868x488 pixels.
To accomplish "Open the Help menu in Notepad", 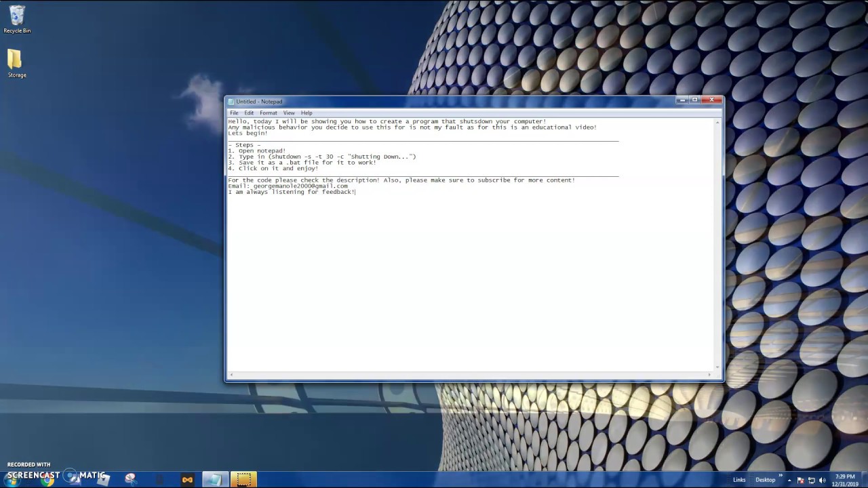I will point(307,113).
